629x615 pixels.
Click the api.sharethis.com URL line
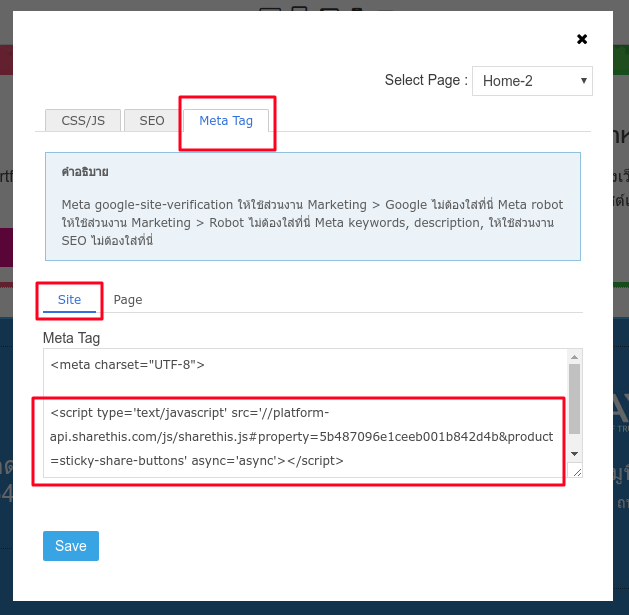[300, 437]
